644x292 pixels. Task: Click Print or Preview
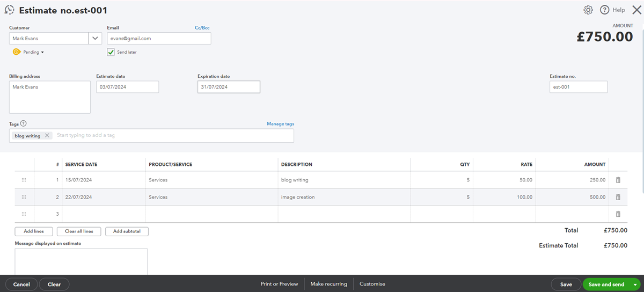[x=279, y=284]
